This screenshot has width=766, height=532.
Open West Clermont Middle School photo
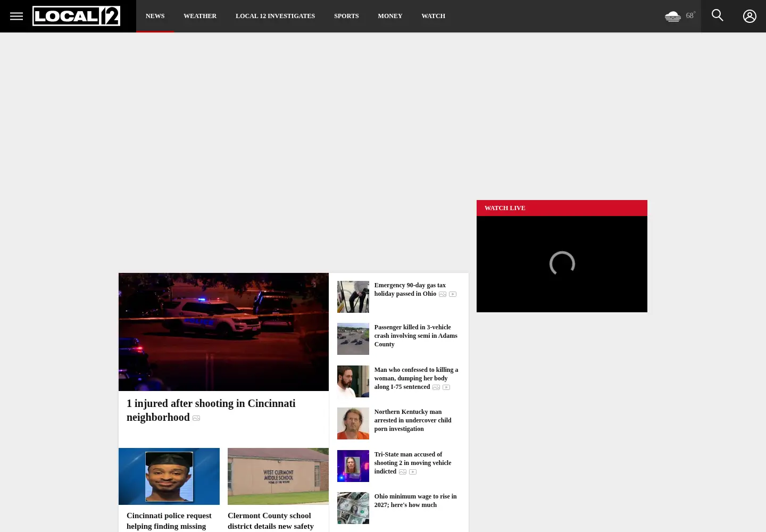click(x=278, y=476)
